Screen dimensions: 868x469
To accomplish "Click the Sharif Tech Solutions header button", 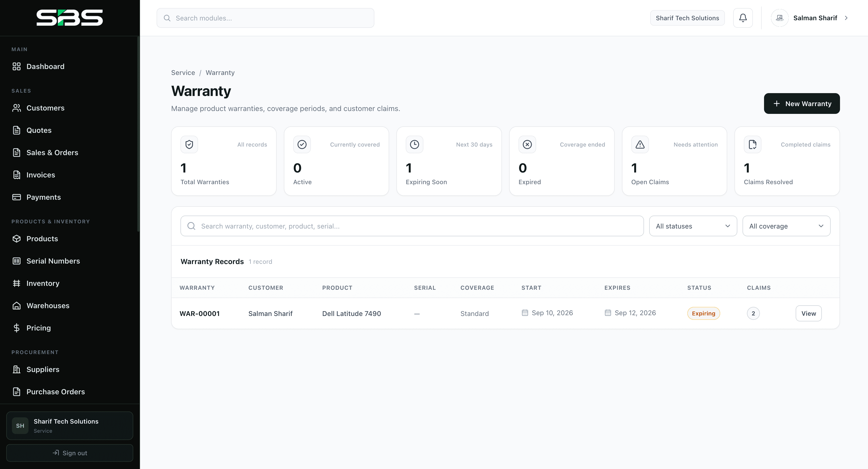I will (x=687, y=18).
